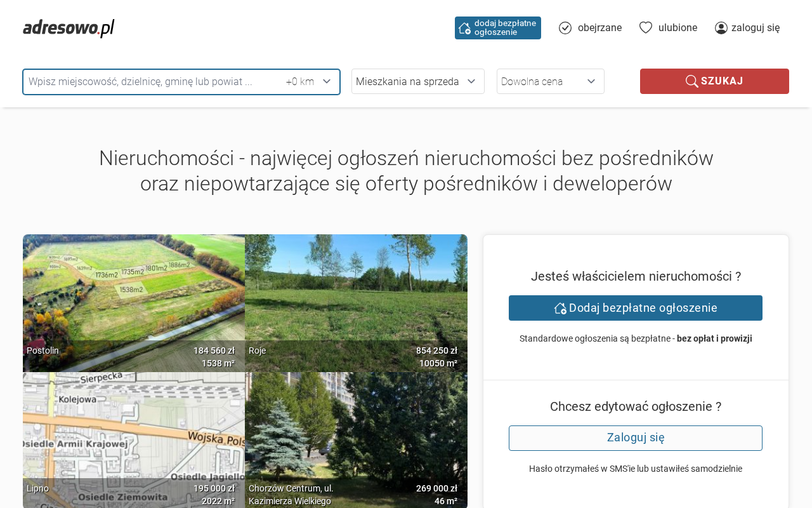
Task: Open the Chorzów Centrum listing thumbnail
Action: tap(356, 432)
